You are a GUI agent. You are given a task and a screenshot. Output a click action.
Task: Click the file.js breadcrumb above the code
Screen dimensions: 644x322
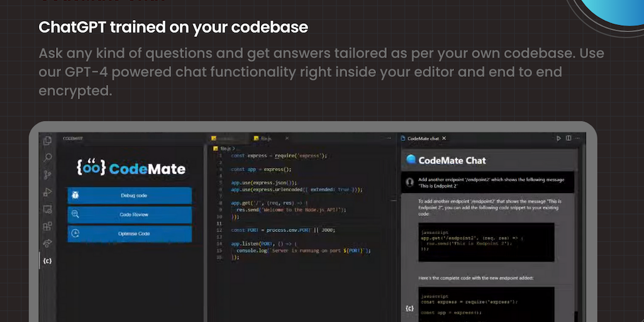(223, 148)
